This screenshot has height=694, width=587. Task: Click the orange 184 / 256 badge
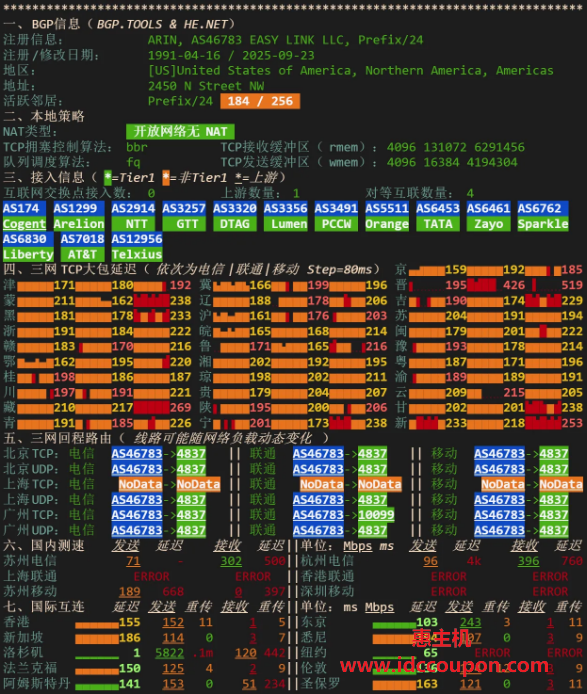pos(260,101)
